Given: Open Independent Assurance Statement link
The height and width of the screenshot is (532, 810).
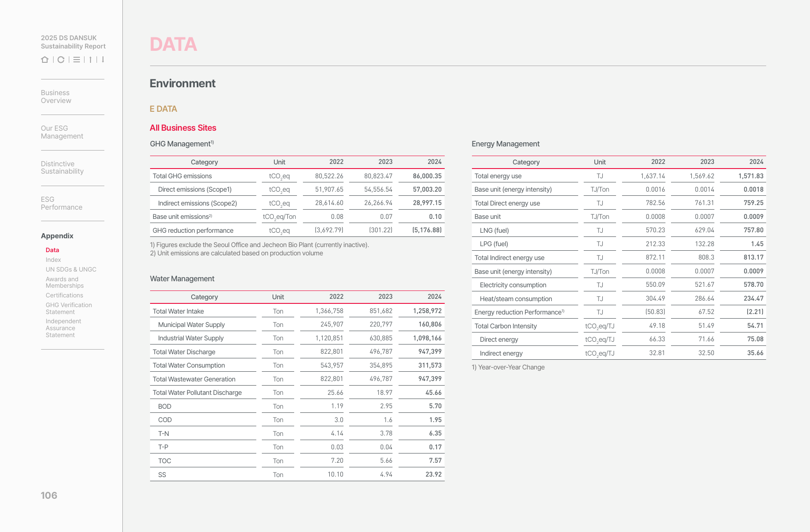Looking at the screenshot, I should tap(63, 328).
